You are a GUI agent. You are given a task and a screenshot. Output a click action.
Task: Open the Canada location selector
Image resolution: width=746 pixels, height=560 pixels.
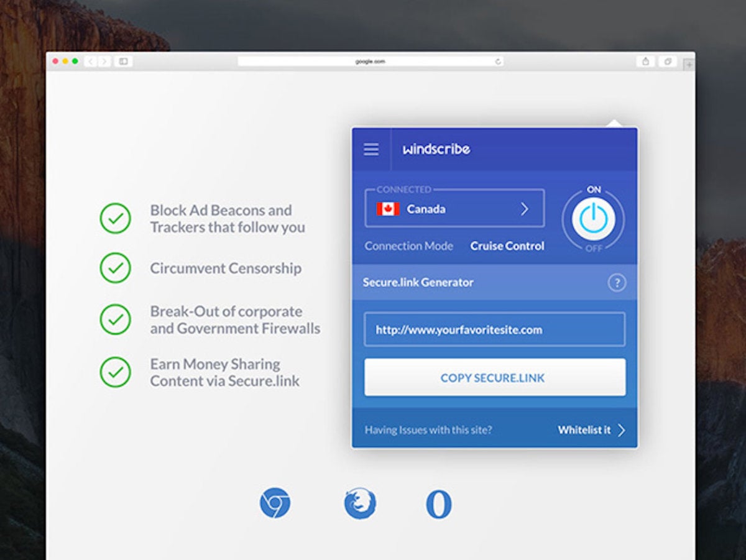click(x=454, y=209)
